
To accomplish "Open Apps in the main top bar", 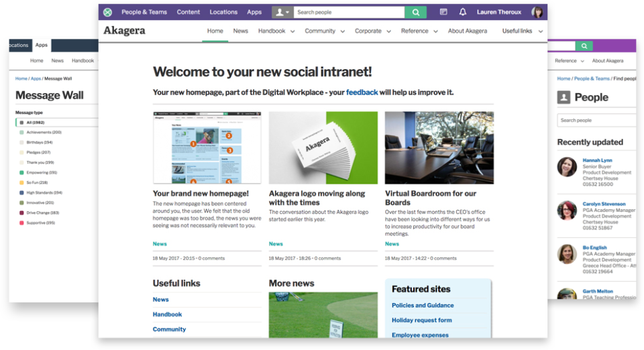I will point(254,12).
